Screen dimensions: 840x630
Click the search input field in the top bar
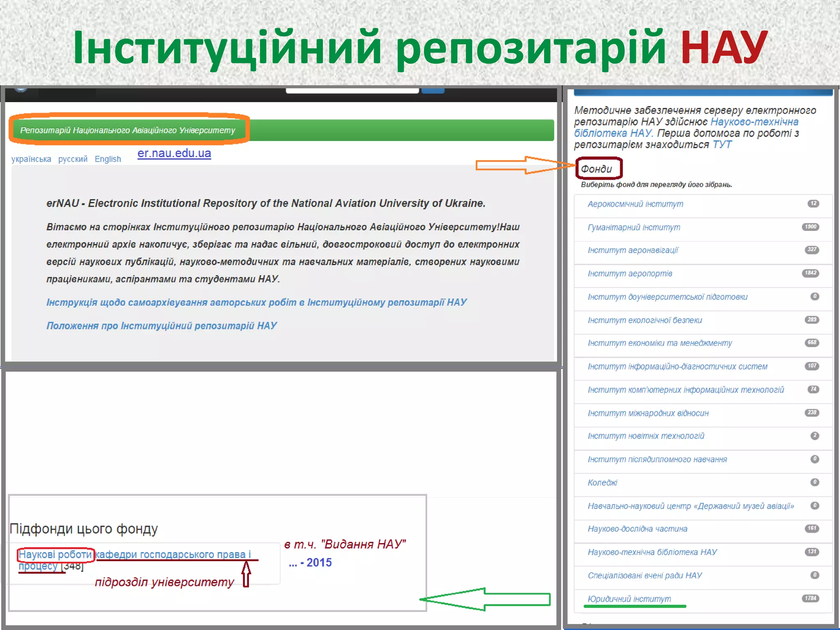pyautogui.click(x=352, y=90)
